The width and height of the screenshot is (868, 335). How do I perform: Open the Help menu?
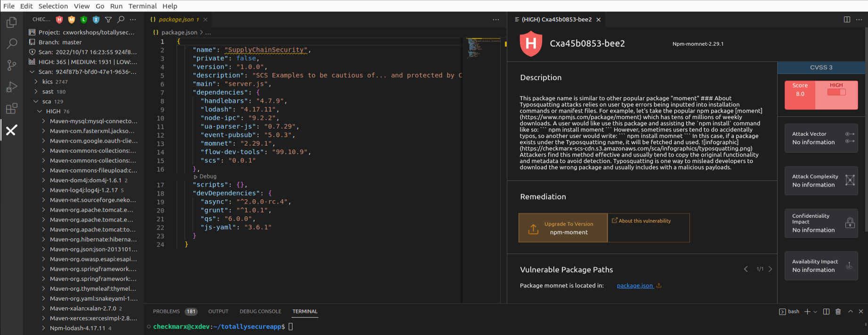[x=170, y=6]
